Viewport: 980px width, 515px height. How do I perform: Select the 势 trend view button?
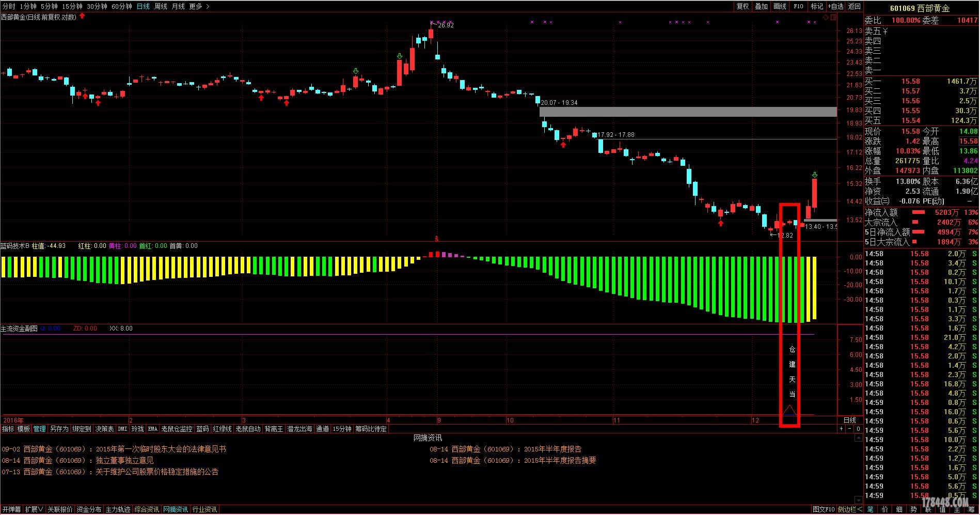pos(914,510)
